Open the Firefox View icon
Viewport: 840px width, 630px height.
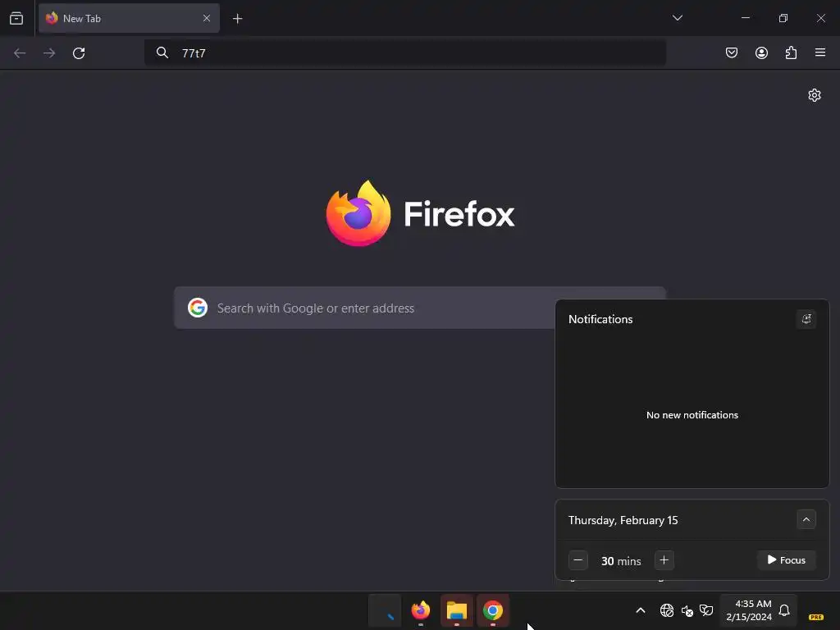click(16, 18)
